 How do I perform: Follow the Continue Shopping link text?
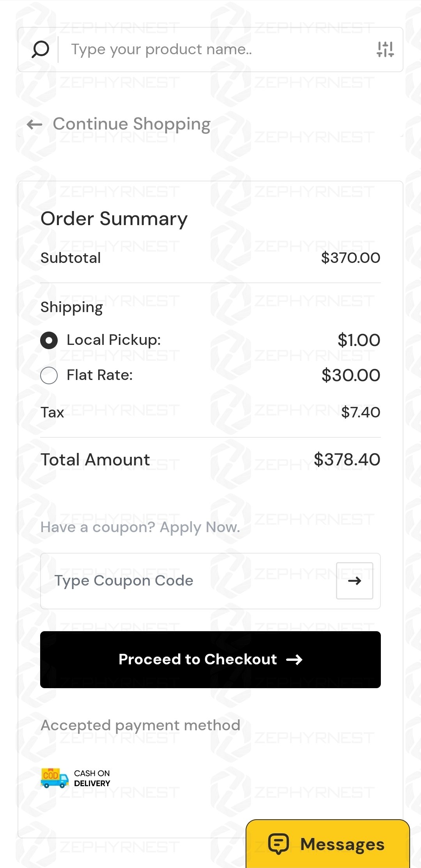(132, 124)
